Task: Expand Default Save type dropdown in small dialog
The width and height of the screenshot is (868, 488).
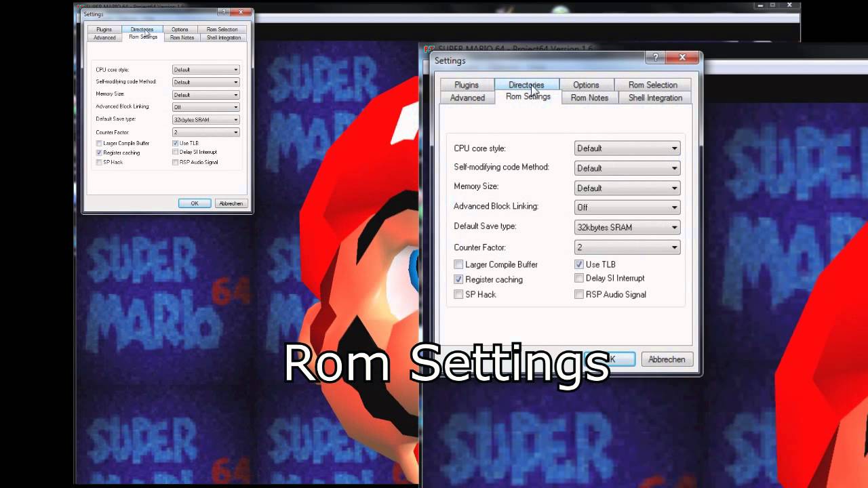Action: [x=205, y=120]
